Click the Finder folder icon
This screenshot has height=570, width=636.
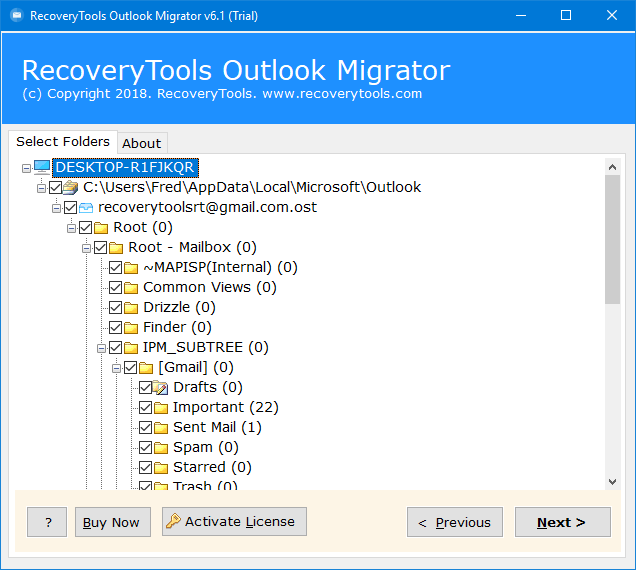coord(131,327)
